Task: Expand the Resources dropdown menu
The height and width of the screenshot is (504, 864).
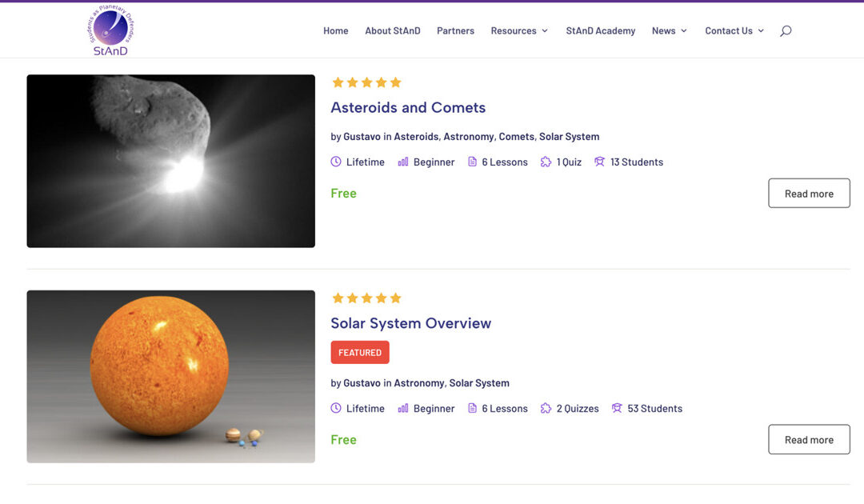Action: coord(519,30)
